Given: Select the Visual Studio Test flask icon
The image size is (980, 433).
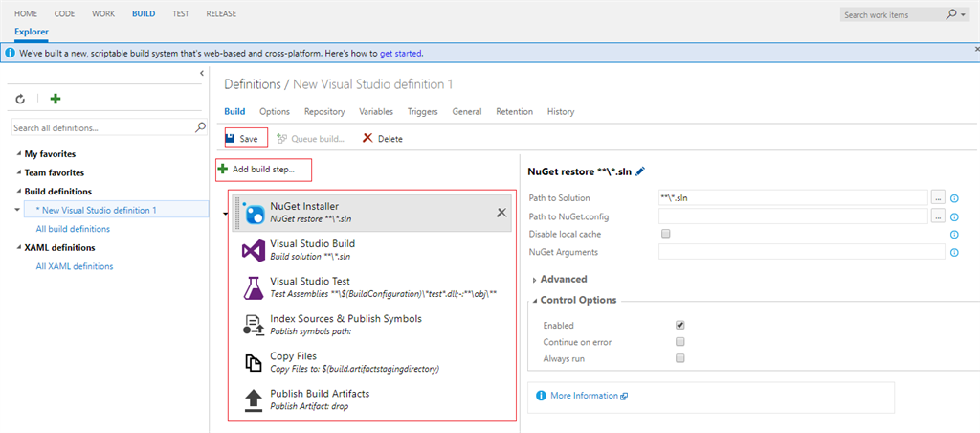Looking at the screenshot, I should click(x=254, y=286).
